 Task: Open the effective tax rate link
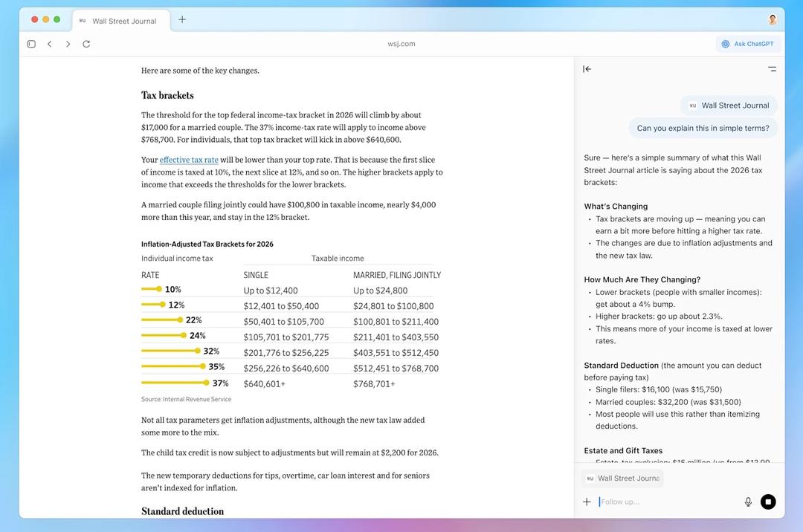click(x=189, y=160)
